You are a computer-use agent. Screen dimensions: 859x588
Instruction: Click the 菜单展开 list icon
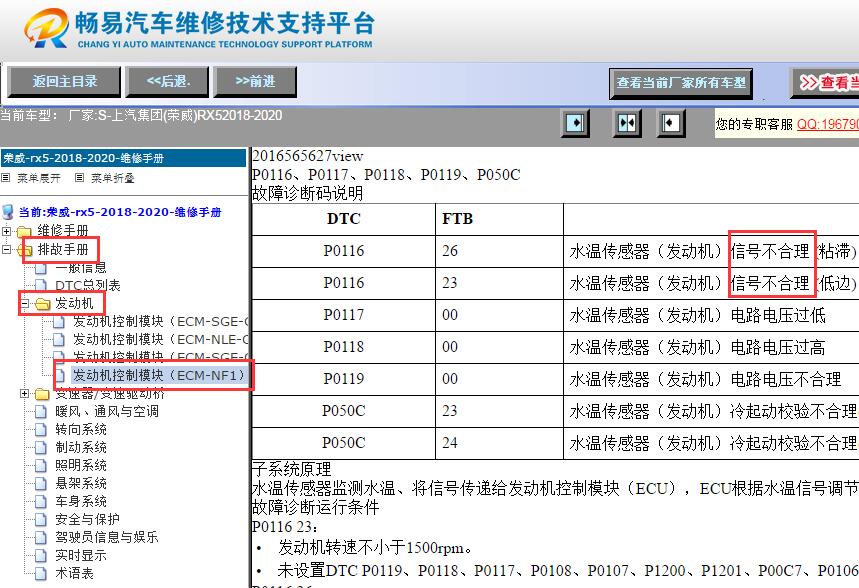(5, 178)
